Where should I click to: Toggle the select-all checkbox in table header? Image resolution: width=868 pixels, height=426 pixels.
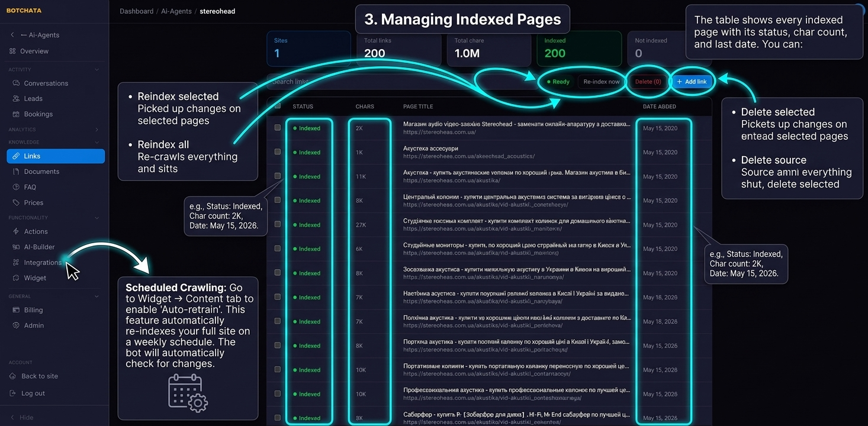click(278, 106)
